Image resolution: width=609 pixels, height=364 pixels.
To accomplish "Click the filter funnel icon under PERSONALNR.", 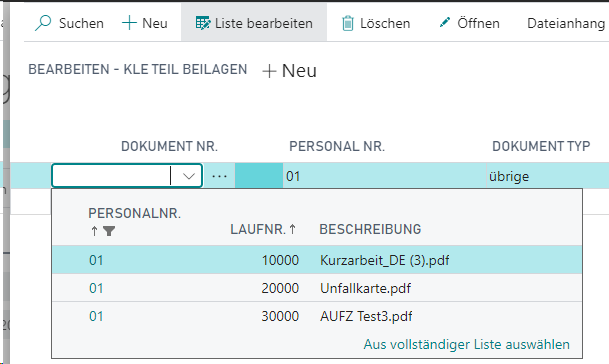I will (x=109, y=231).
